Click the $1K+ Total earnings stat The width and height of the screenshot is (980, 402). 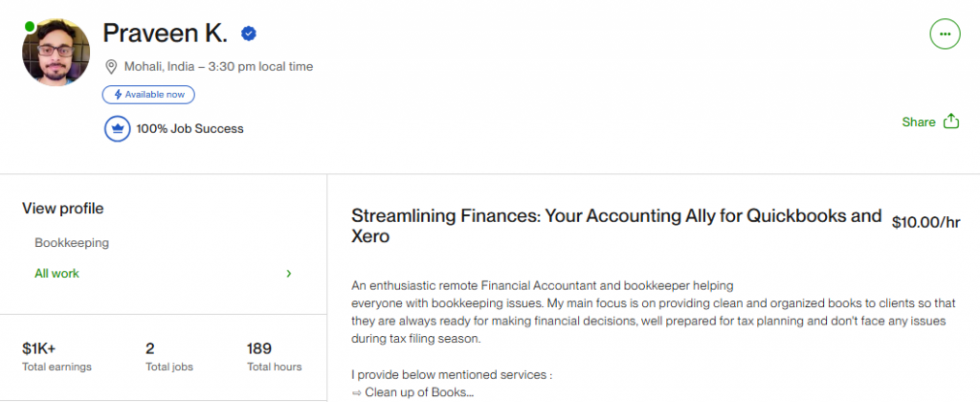56,357
